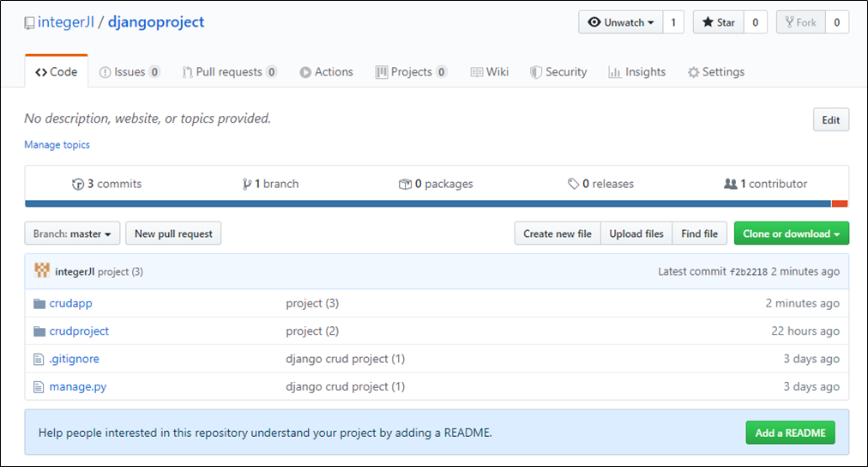Click the manage.py file icon
Image resolution: width=868 pixels, height=467 pixels.
click(x=39, y=387)
